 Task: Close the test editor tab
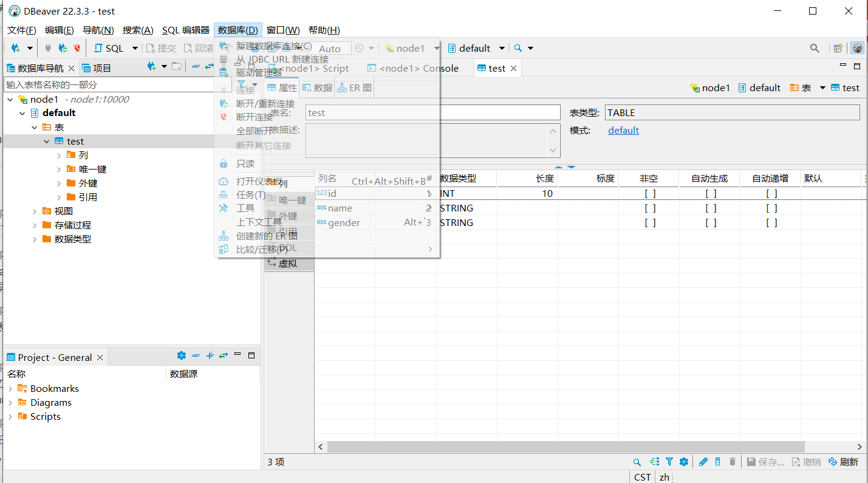pos(514,68)
